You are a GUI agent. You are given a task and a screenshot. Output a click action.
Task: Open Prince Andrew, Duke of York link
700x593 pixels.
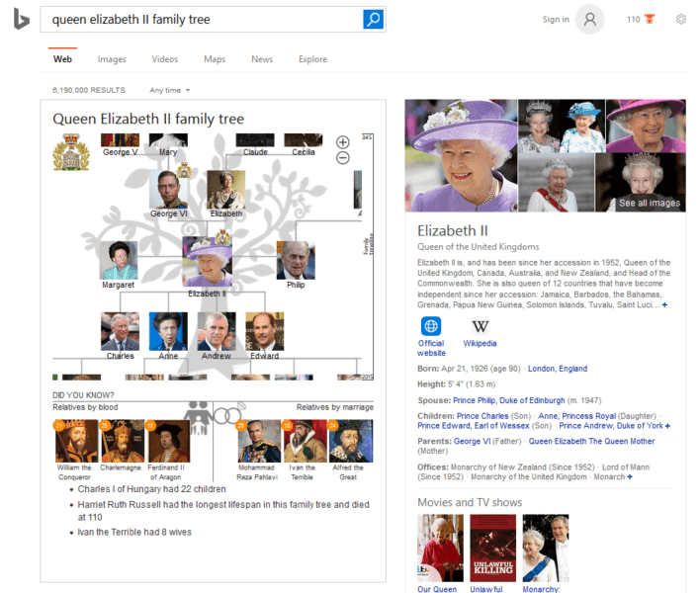tap(611, 426)
